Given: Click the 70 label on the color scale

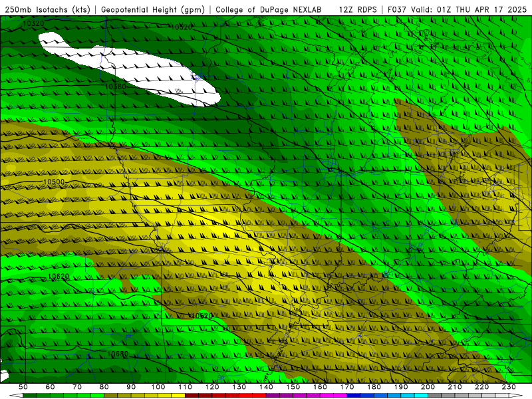Looking at the screenshot, I should coord(77,387).
